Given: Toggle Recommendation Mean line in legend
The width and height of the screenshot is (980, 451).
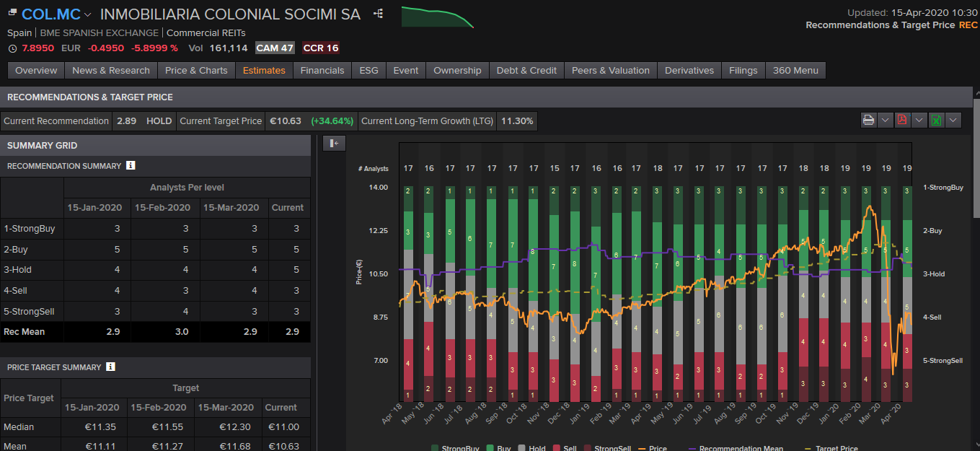Looking at the screenshot, I should click(734, 448).
